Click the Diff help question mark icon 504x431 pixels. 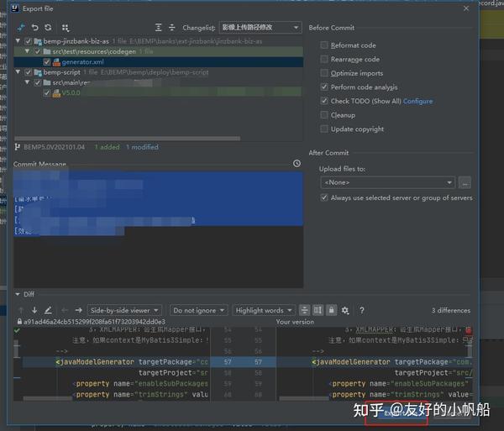362,310
